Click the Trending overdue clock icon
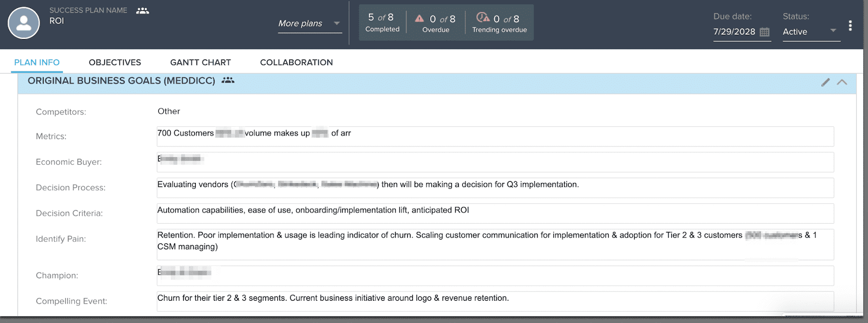Viewport: 868px width, 323px height. [482, 18]
